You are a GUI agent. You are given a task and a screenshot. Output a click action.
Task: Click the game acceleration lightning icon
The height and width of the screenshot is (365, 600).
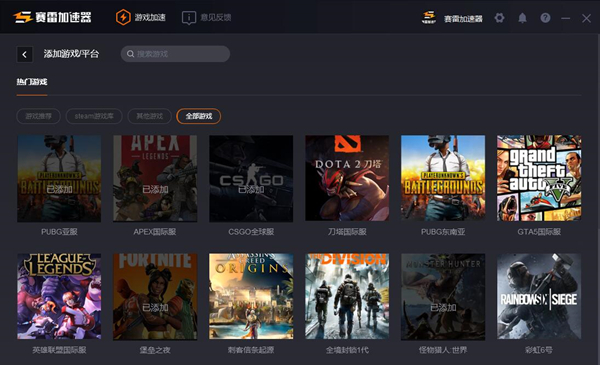click(123, 17)
